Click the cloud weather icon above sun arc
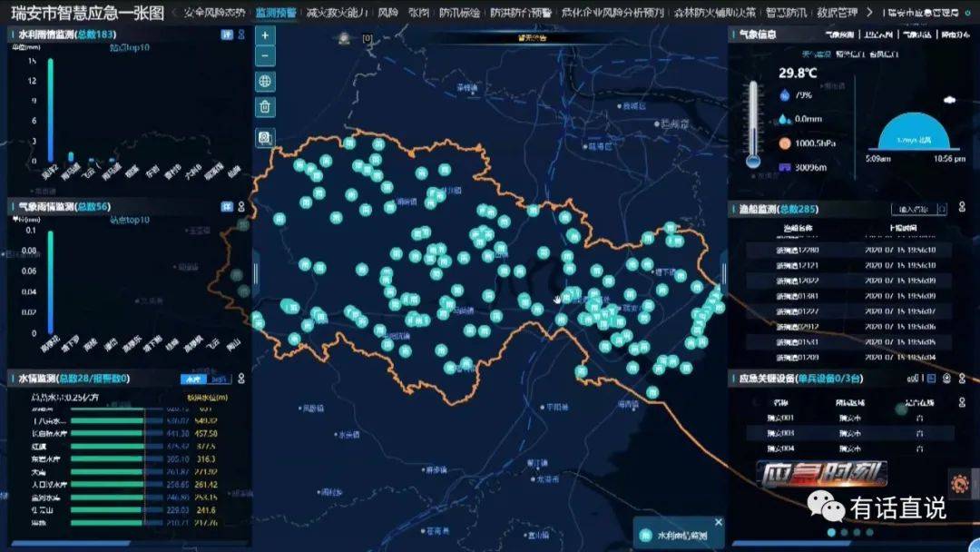980x552 pixels. pos(949,99)
